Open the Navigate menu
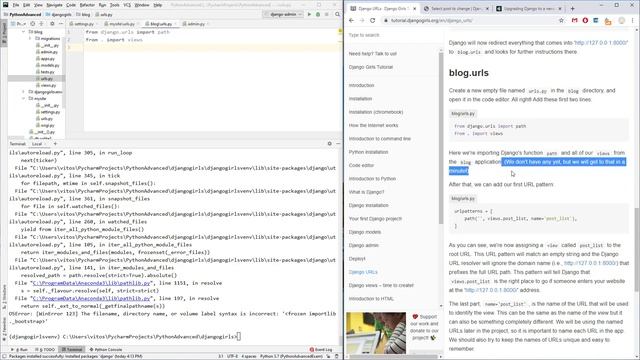This screenshot has width=640, height=360. [54, 5]
